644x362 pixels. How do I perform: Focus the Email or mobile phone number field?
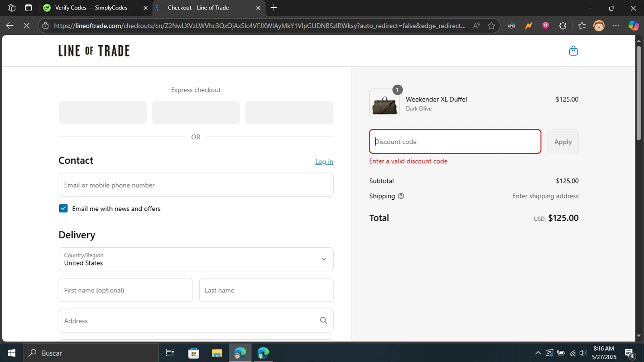[x=196, y=185]
